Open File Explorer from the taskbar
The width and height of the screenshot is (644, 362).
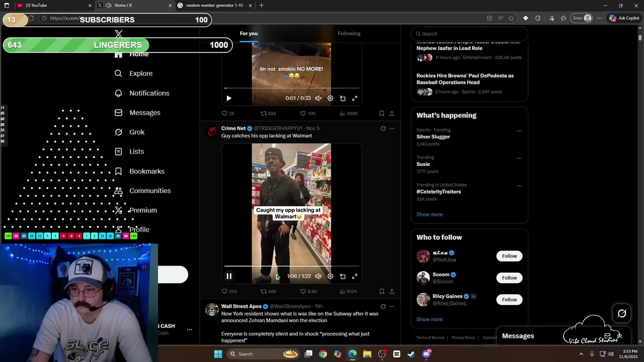click(x=367, y=354)
